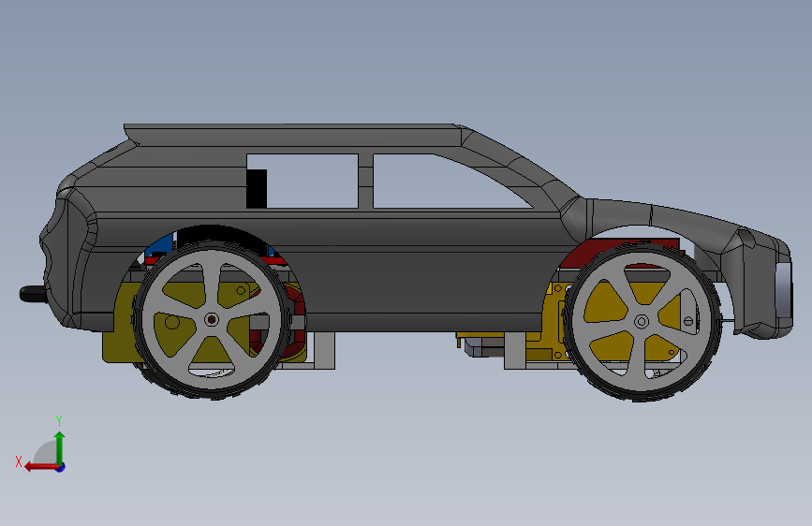812x526 pixels.
Task: Click the red X axis arrow of the triad
Action: pos(41,467)
